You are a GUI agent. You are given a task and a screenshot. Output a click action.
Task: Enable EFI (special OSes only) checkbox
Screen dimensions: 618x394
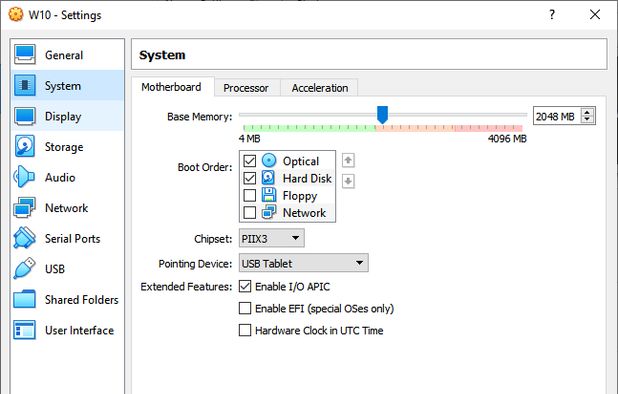(x=245, y=308)
